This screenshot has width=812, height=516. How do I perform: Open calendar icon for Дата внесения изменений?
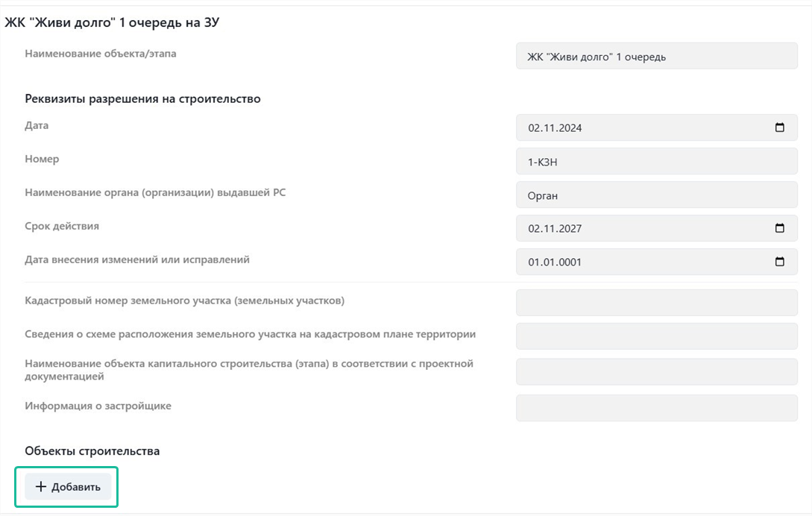779,262
